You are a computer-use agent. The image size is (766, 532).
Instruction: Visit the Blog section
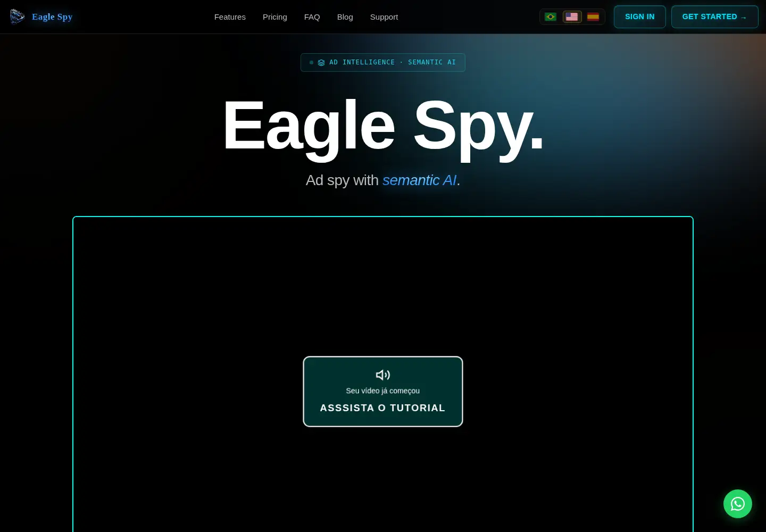pyautogui.click(x=345, y=17)
